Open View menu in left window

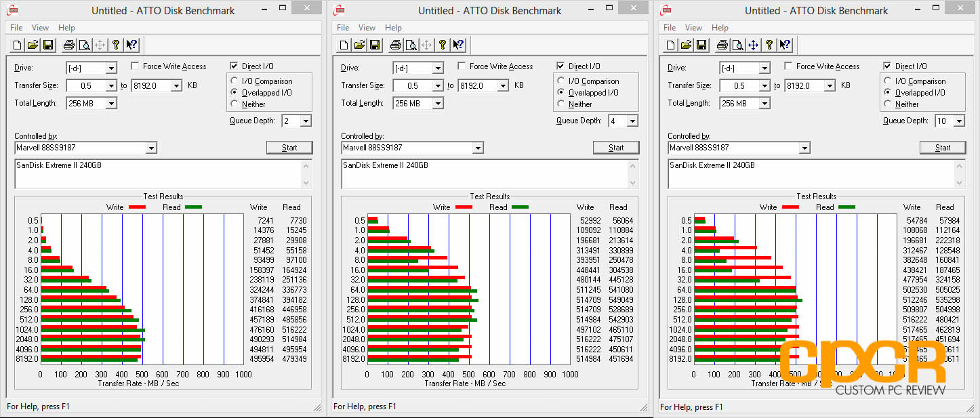(x=41, y=28)
